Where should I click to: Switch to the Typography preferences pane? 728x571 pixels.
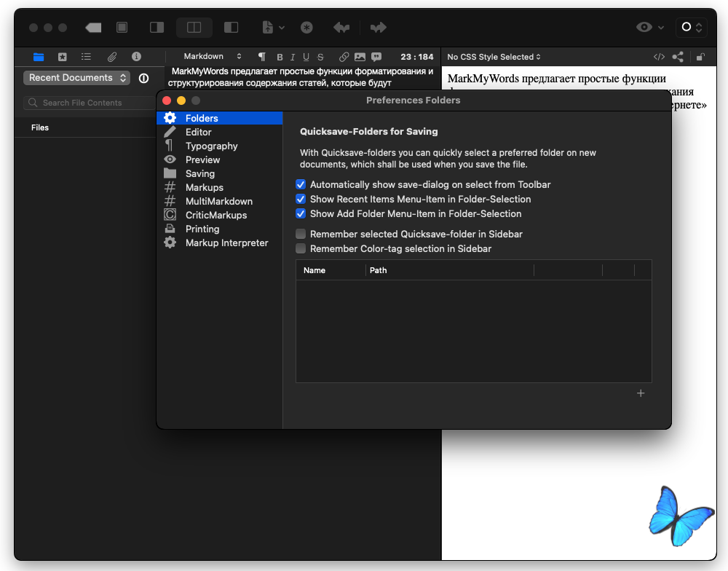click(211, 146)
